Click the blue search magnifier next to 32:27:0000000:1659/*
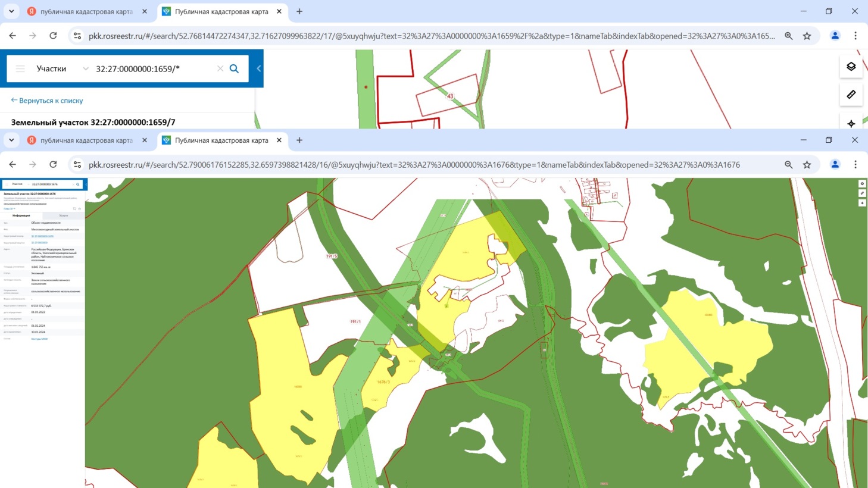868x488 pixels. pos(234,68)
